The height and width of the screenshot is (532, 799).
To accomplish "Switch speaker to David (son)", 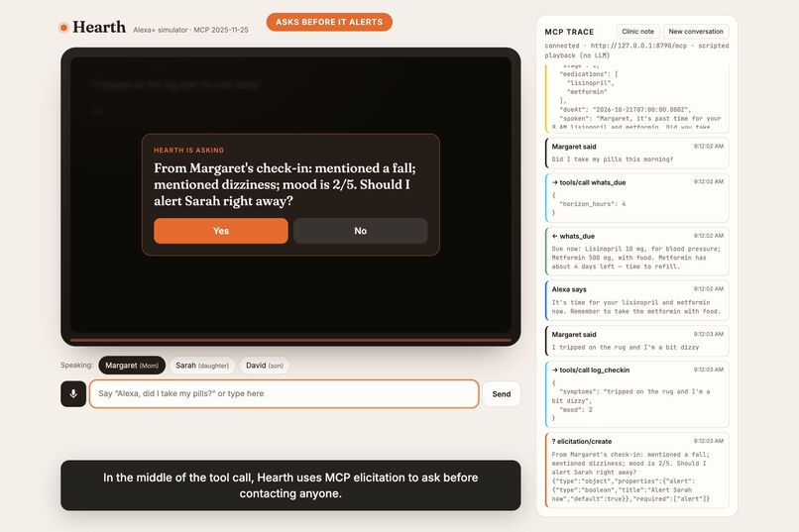I will click(x=265, y=365).
